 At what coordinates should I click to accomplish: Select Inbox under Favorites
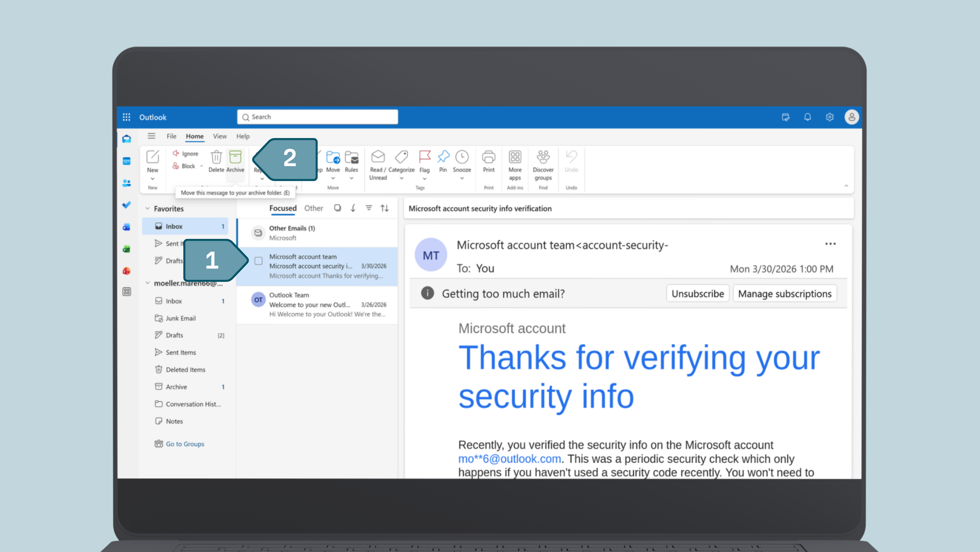tap(185, 226)
